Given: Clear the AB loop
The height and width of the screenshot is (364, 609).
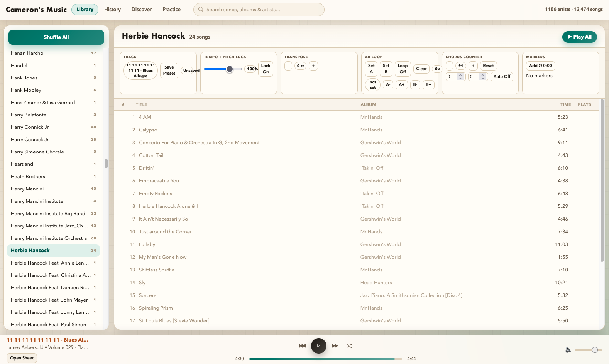Looking at the screenshot, I should 421,69.
